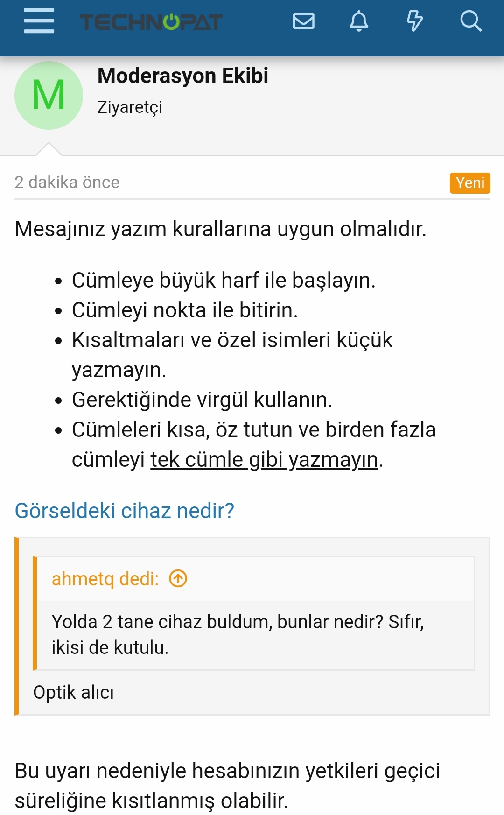Open the 'Görseldeki cihaz nedir?' thread link
The image size is (504, 815).
pos(125,511)
